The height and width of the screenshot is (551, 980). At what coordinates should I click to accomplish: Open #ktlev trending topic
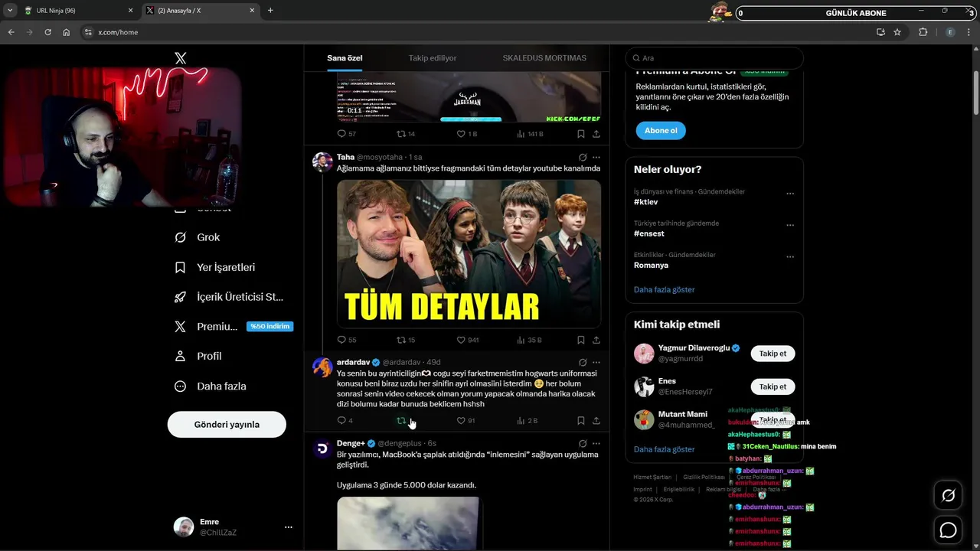coord(645,202)
